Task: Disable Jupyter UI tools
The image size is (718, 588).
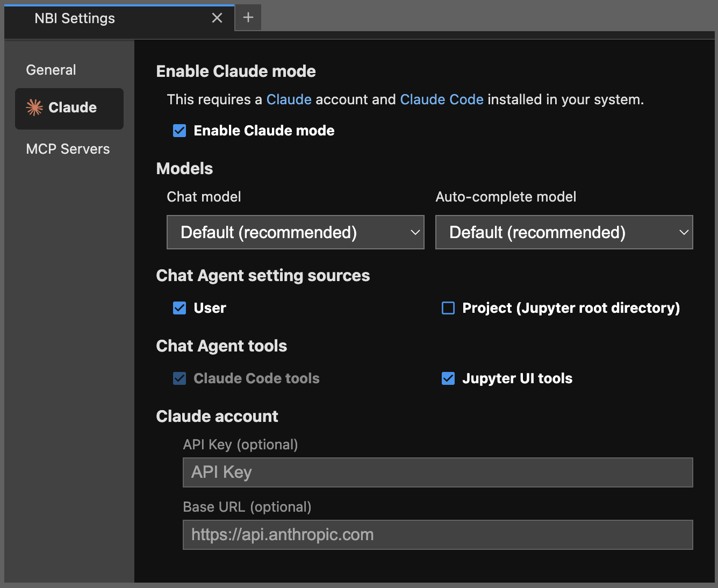Action: click(448, 378)
